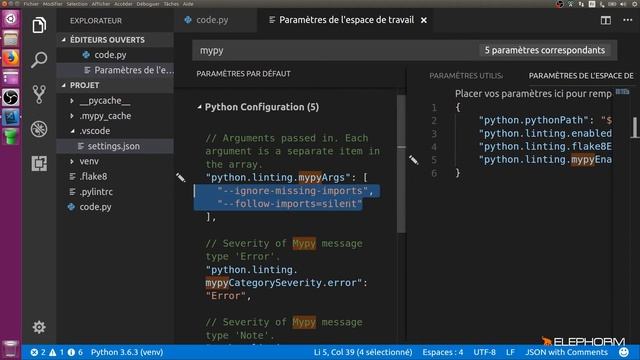This screenshot has height=360, width=640.
Task: Open the Files manager dock icon
Action: [11, 38]
